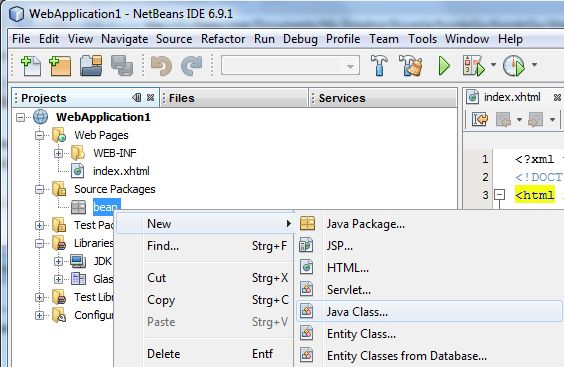
Task: Choose Entity Class... from New submenu
Action: 361,334
